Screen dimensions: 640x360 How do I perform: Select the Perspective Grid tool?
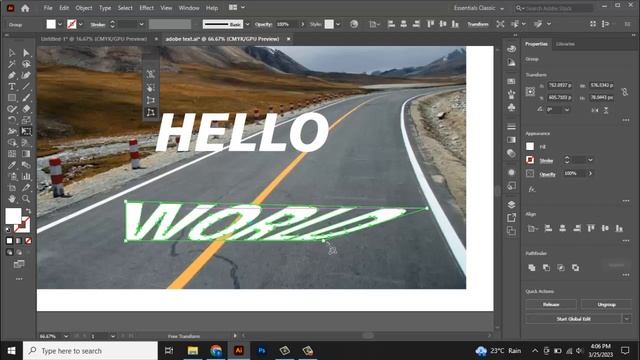(x=26, y=142)
